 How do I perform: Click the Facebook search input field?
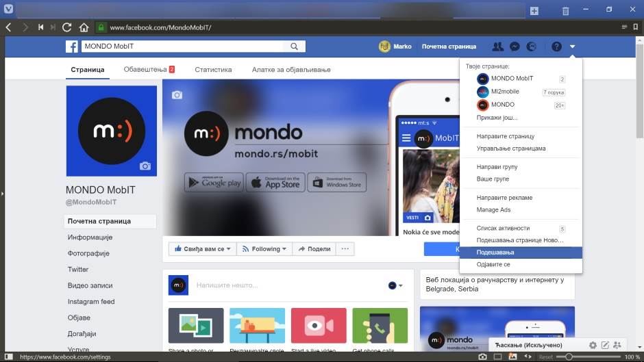(183, 47)
